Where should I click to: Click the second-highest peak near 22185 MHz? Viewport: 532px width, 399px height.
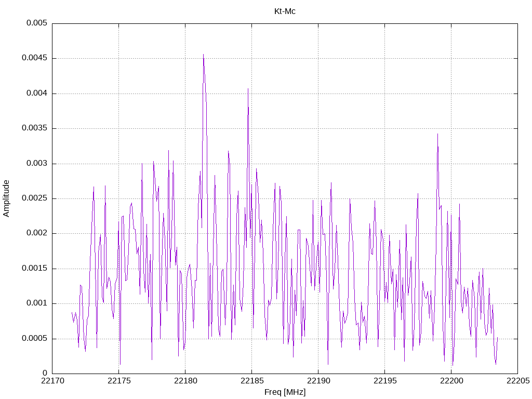(x=248, y=89)
